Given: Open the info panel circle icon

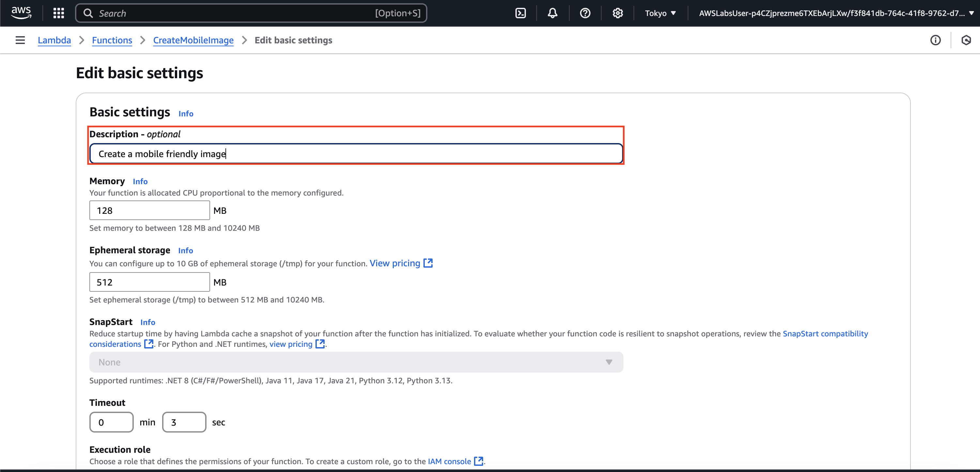Looking at the screenshot, I should [x=935, y=40].
